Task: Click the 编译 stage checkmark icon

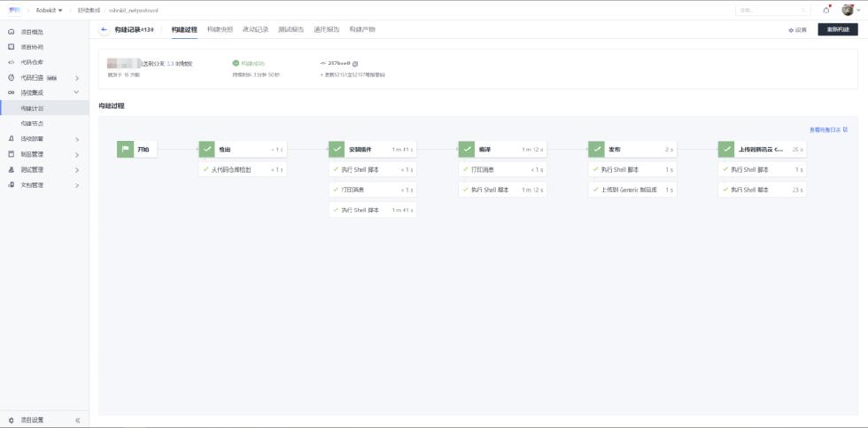Action: click(x=467, y=150)
